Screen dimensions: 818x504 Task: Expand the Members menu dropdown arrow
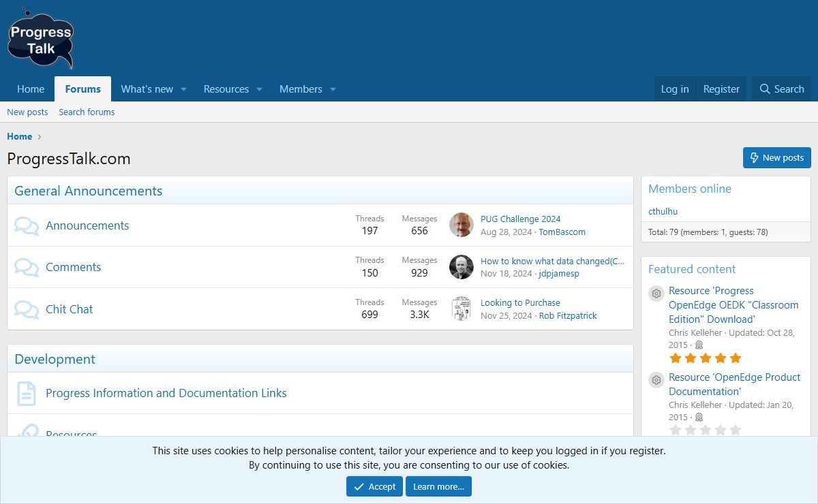point(333,89)
